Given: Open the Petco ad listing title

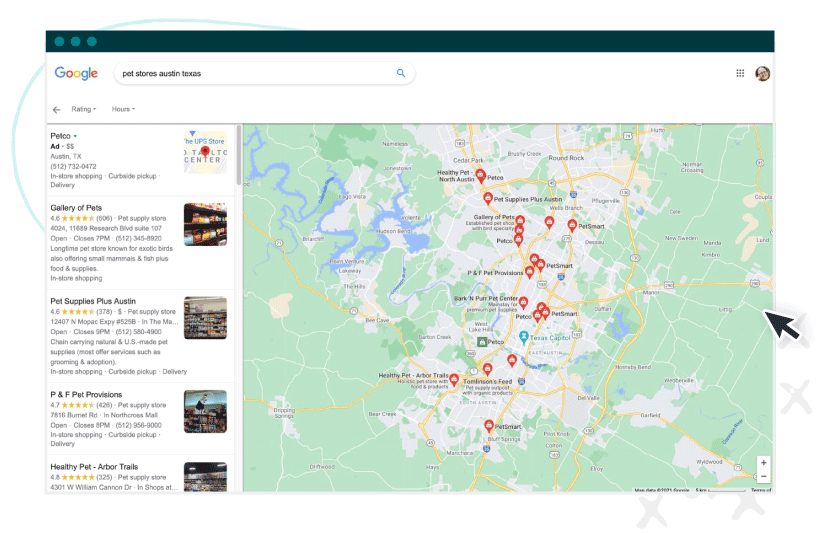Looking at the screenshot, I should [x=60, y=135].
